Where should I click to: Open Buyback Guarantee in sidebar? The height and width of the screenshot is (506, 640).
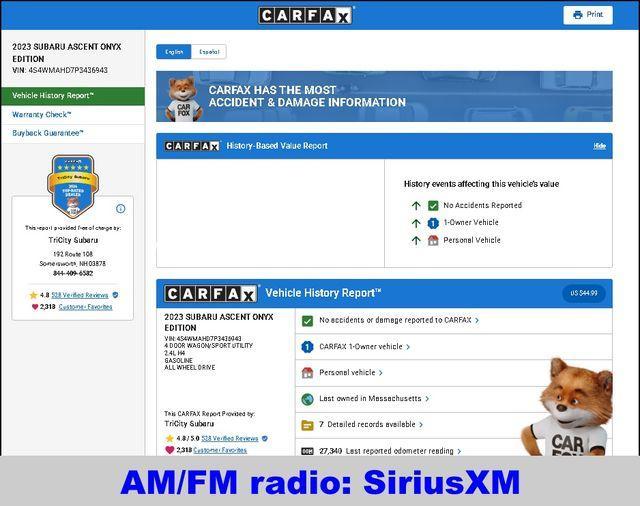73,133
